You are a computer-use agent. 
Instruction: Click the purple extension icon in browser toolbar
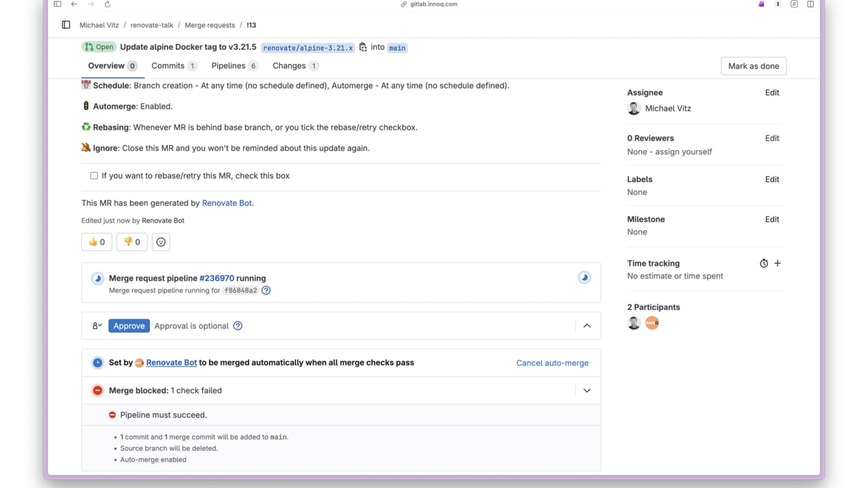tap(761, 4)
